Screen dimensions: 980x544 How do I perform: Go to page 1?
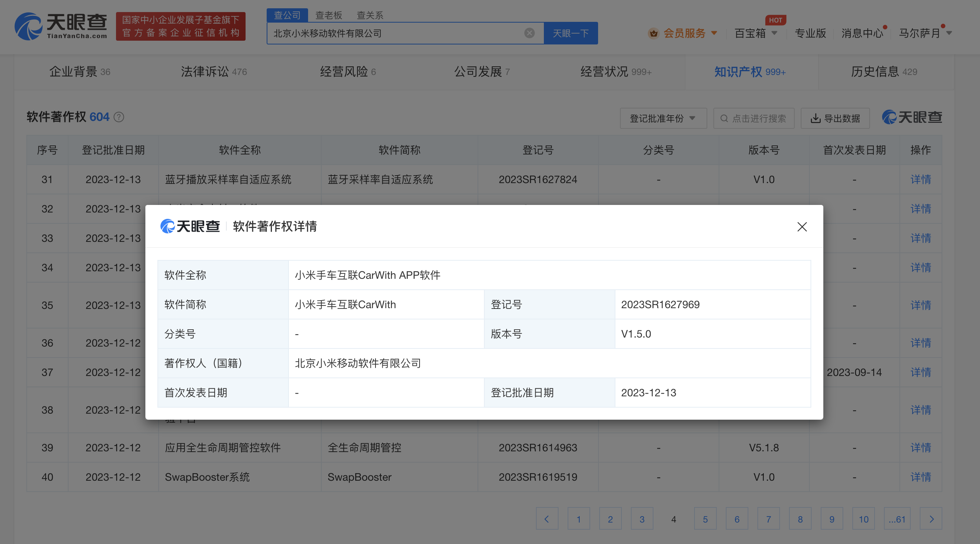[x=579, y=519]
